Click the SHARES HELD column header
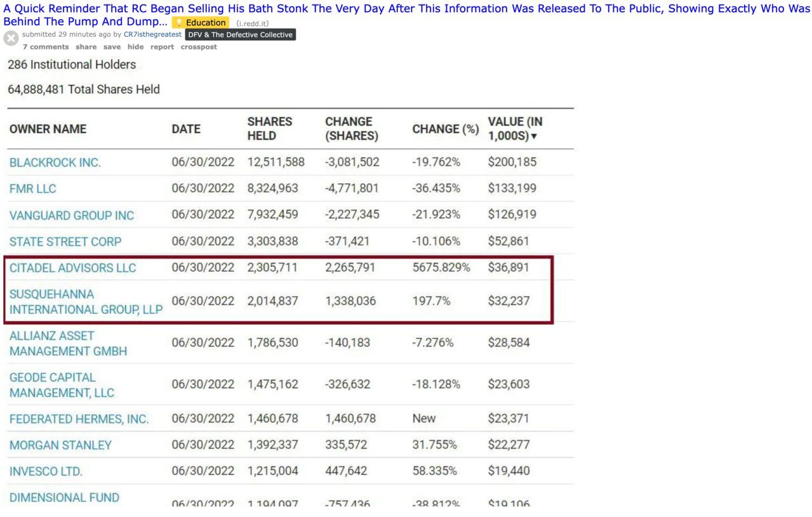This screenshot has height=517, width=812. [x=270, y=129]
